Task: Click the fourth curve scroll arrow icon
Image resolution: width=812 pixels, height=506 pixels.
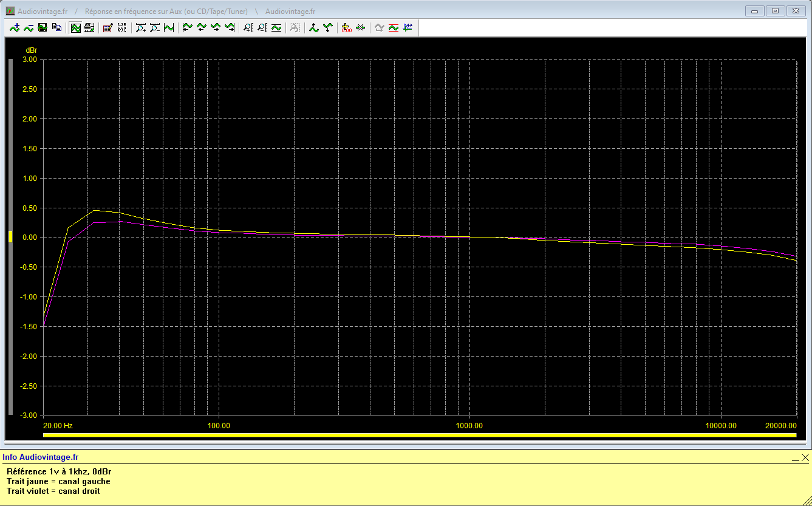Action: click(x=230, y=27)
